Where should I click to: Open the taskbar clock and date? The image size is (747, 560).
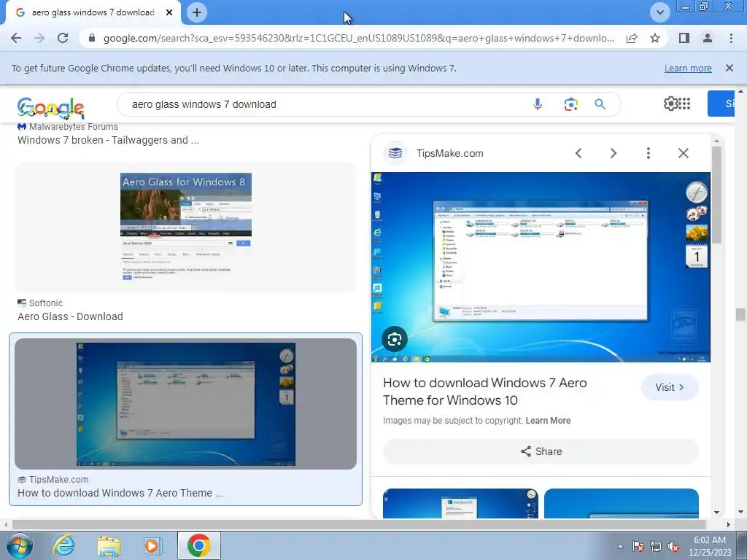click(x=710, y=546)
